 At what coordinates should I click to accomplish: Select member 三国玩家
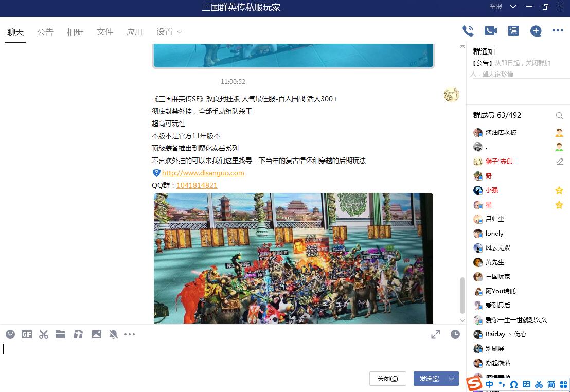tap(519, 277)
